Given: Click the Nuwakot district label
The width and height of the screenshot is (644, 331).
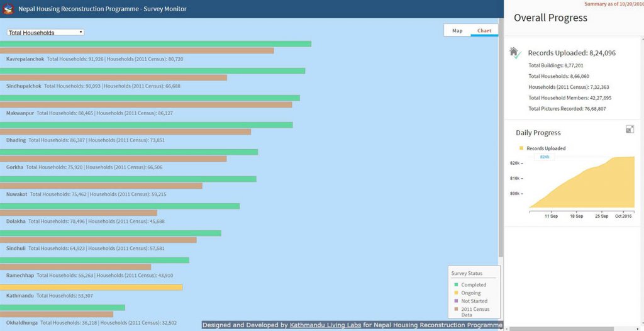Looking at the screenshot, I should click(17, 194).
